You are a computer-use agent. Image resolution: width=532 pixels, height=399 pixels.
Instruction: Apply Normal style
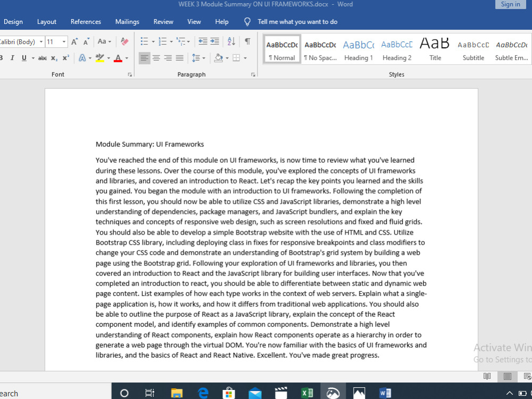282,50
